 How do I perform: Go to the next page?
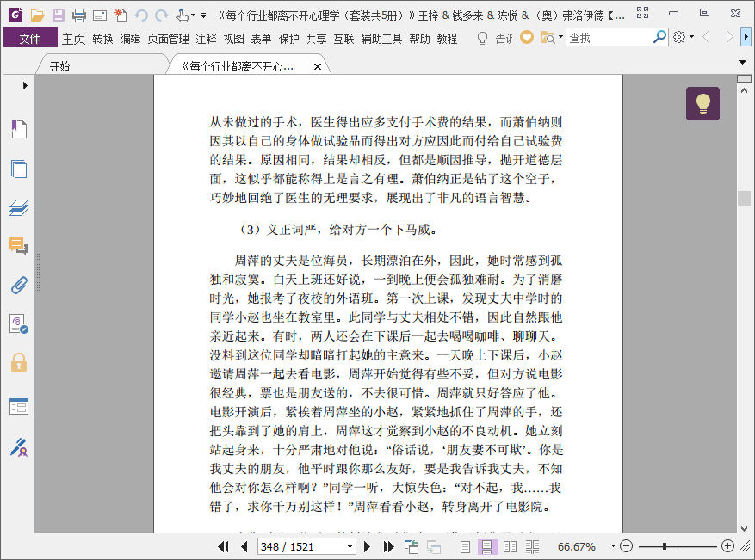pos(366,546)
